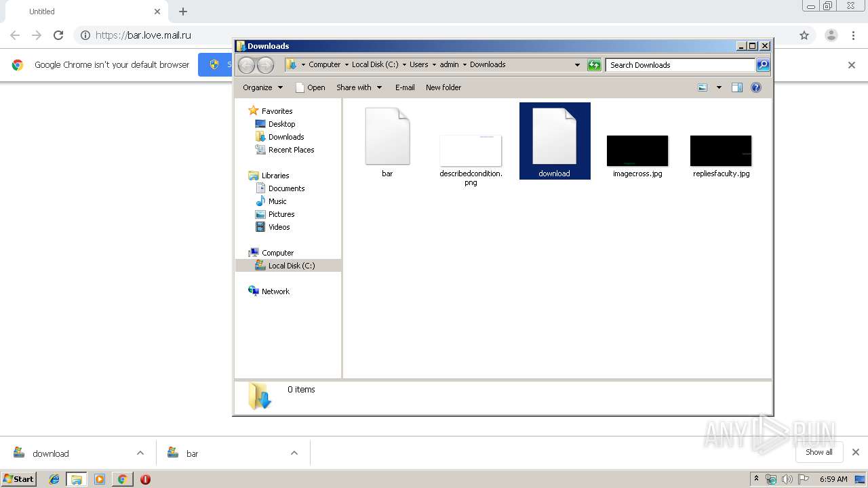The width and height of the screenshot is (868, 488).
Task: Close the Chrome downloads bar
Action: [856, 452]
